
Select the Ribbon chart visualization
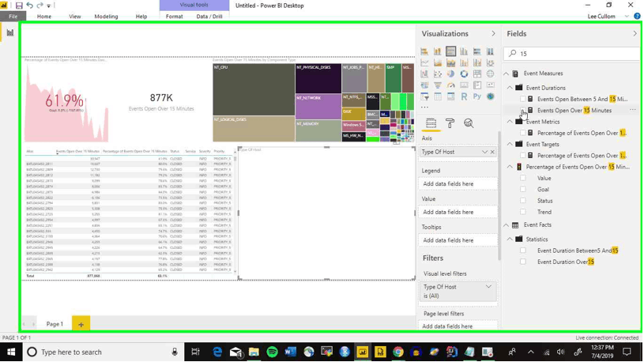click(490, 63)
